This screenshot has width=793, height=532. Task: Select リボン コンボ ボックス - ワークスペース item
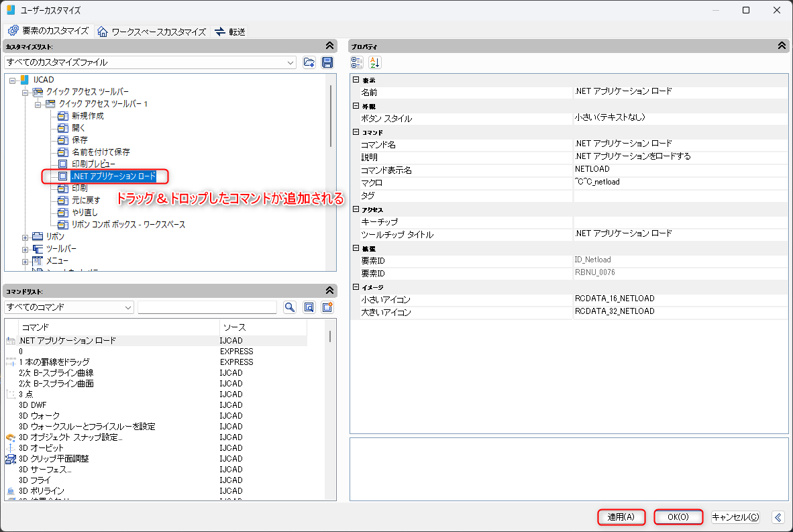pyautogui.click(x=128, y=225)
